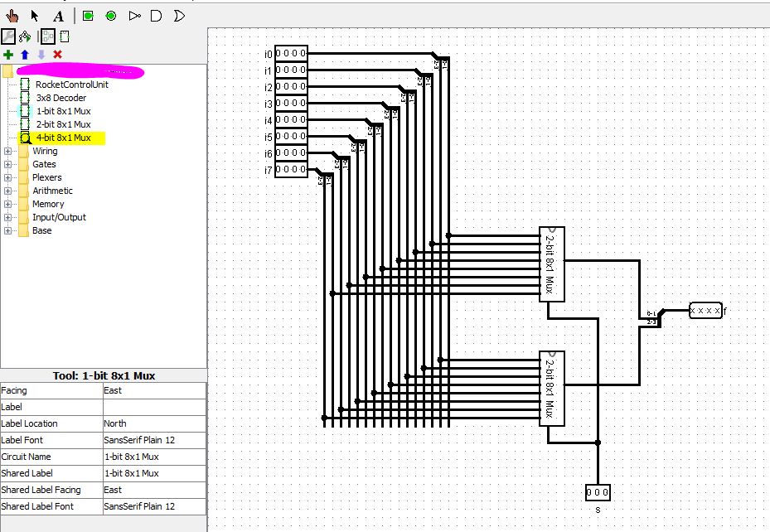Click input pin i5 on canvas

point(291,137)
